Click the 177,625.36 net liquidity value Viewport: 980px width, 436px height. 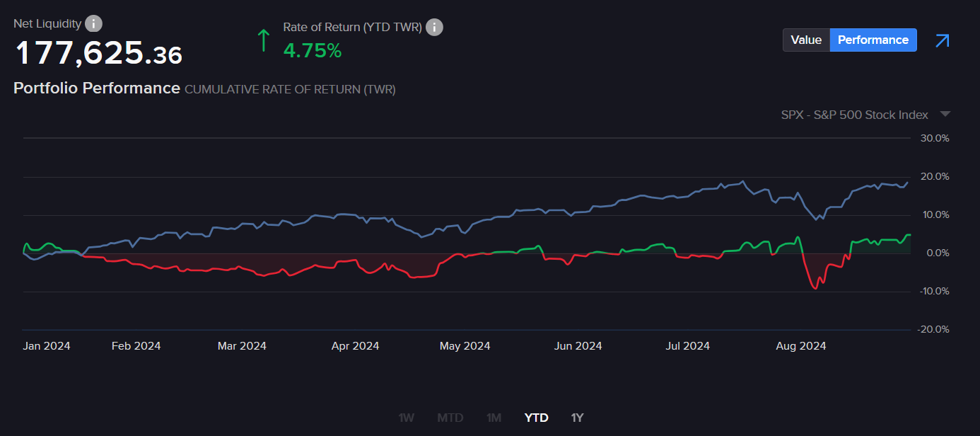tap(98, 54)
